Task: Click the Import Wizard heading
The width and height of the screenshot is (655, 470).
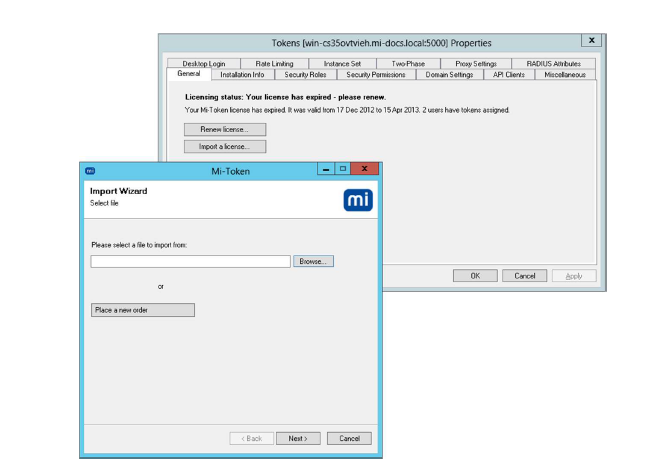Action: [119, 191]
